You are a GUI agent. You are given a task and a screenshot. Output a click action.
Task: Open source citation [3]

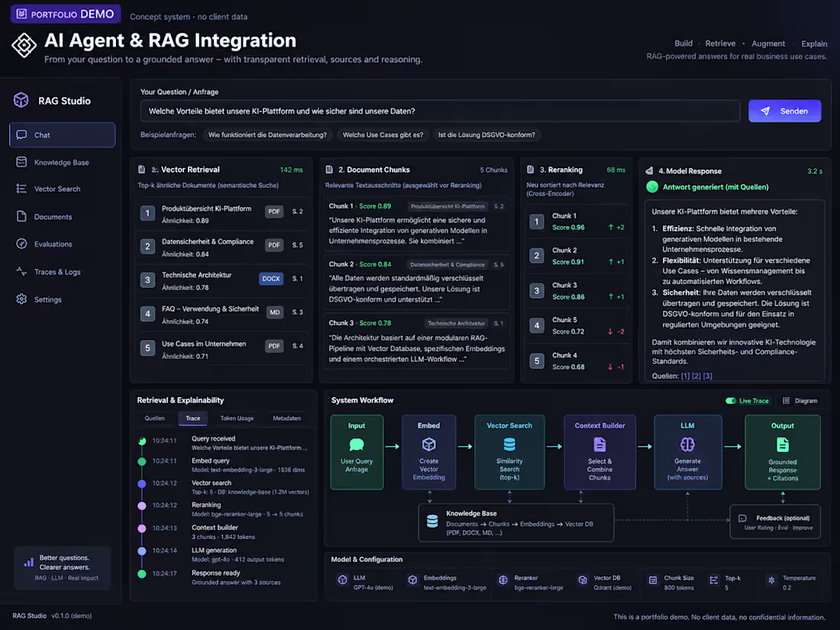tap(708, 376)
